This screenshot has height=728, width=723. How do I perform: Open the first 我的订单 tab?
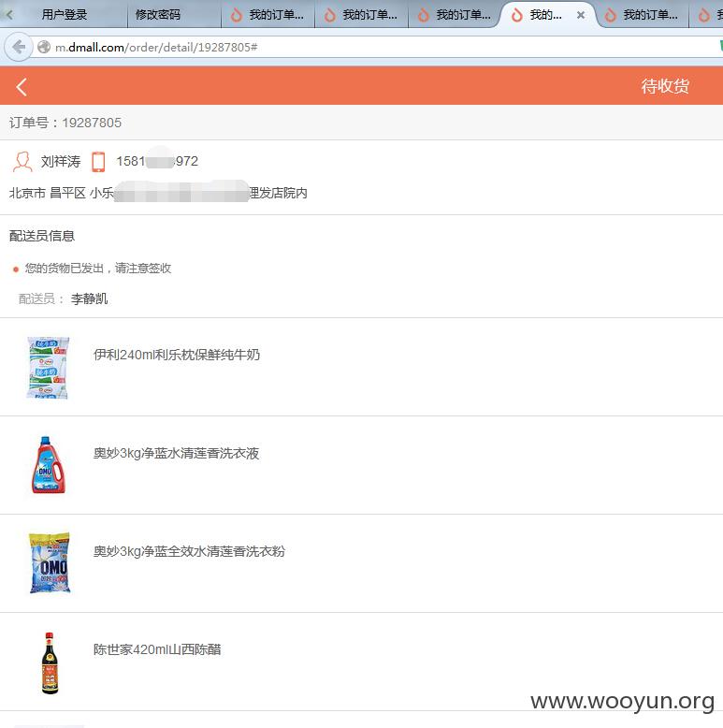tap(268, 15)
